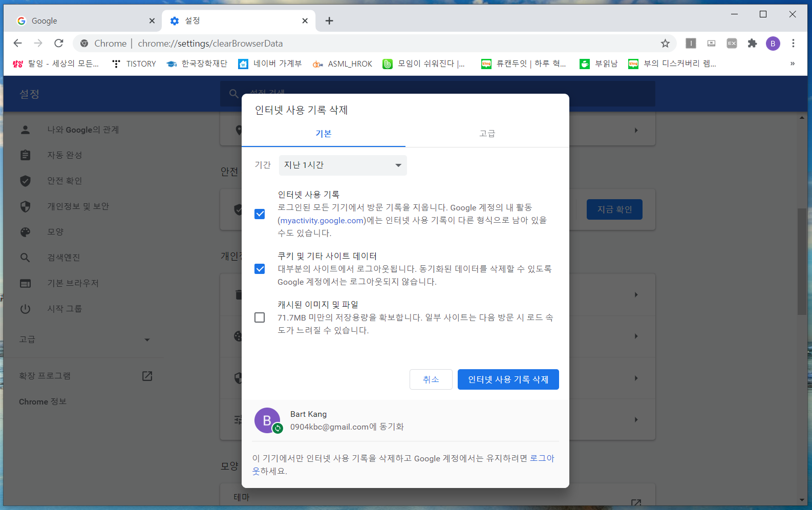Click the 지금 확인 button
The width and height of the screenshot is (812, 510).
point(614,209)
